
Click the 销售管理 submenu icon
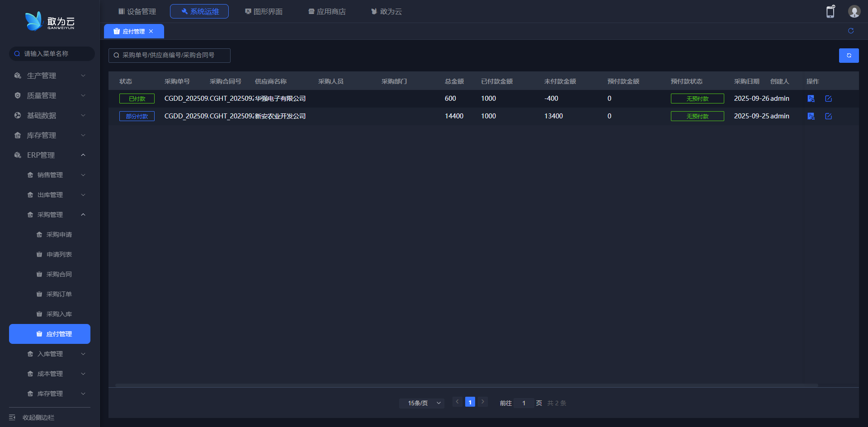30,175
